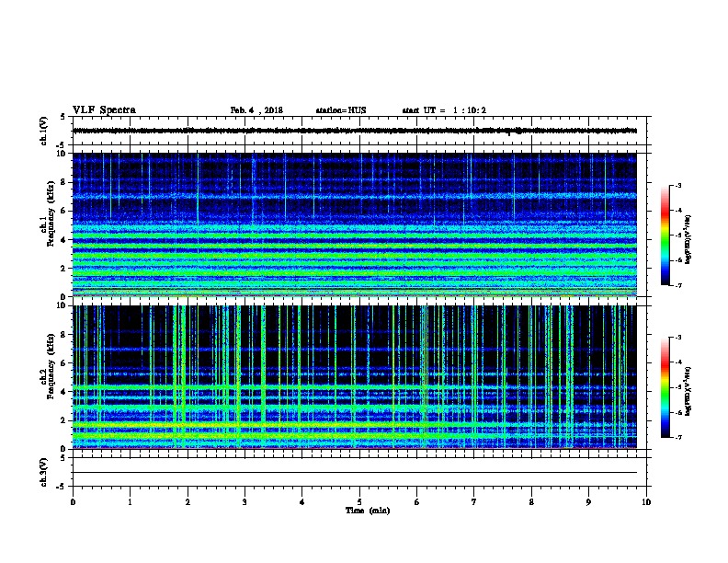
Task: Click the "VLF Spectra" plot title
Action: [x=104, y=110]
